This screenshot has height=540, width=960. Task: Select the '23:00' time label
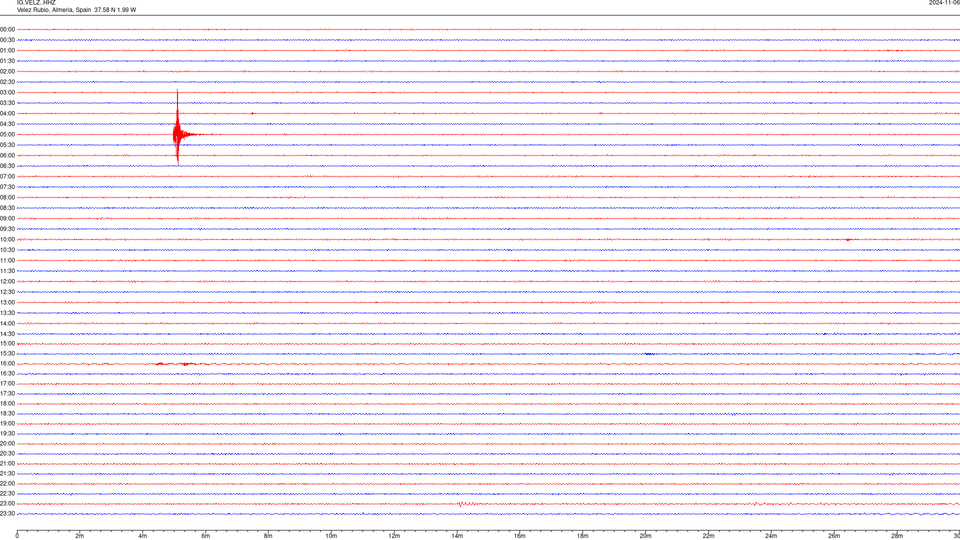7,504
